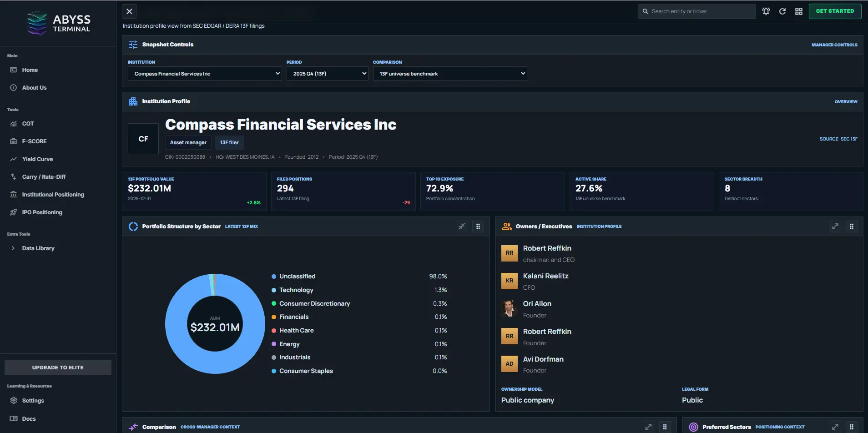Screen dimensions: 868x433
Task: Click the Settings gear icon
Action: [x=14, y=401]
